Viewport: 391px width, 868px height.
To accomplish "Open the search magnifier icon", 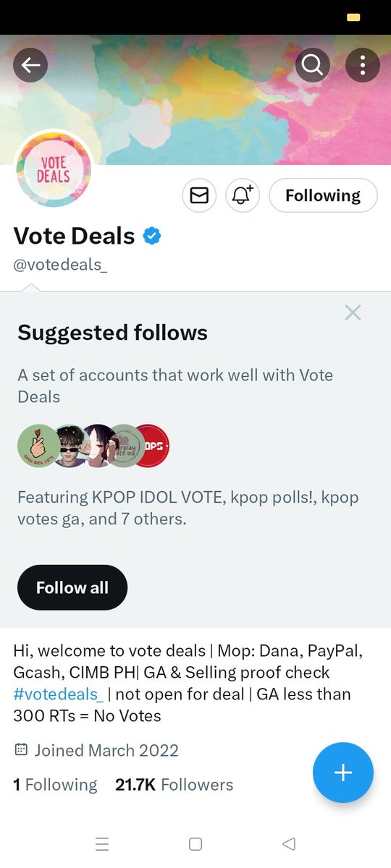I will point(313,66).
